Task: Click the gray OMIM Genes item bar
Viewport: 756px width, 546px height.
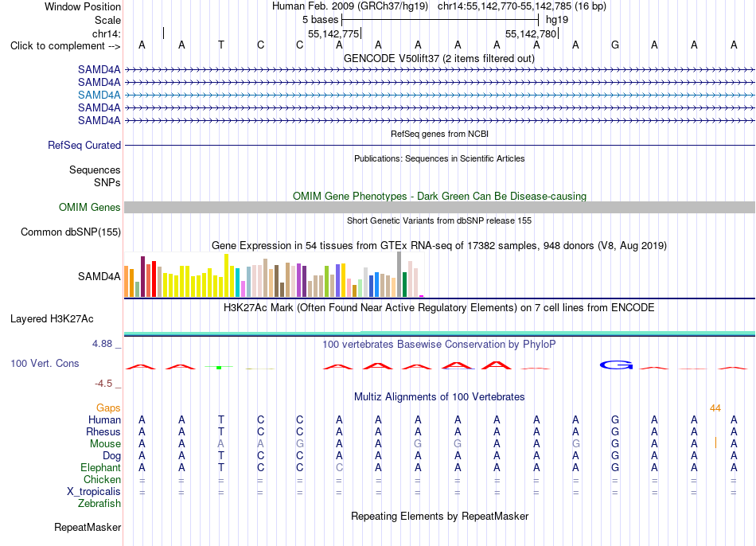Action: pyautogui.click(x=439, y=208)
